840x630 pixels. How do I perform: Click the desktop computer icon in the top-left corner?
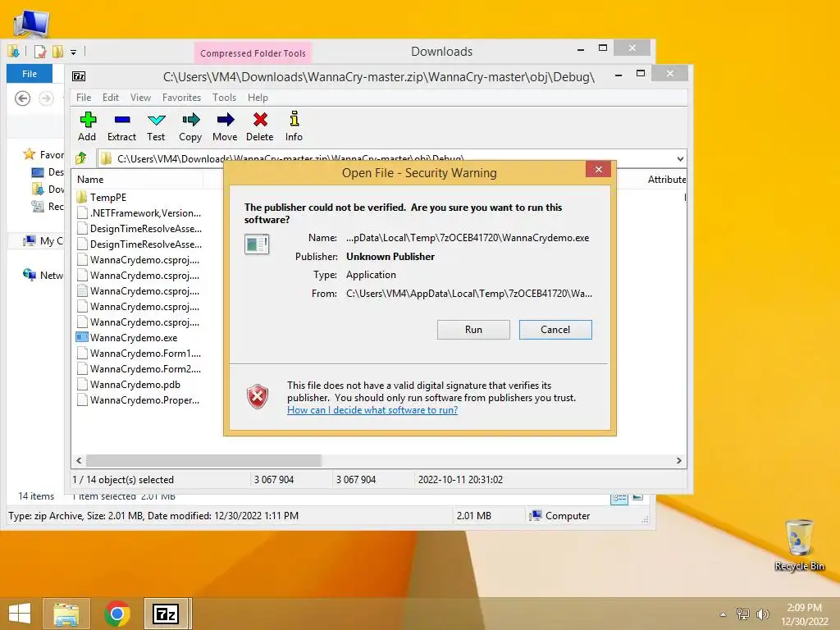point(31,24)
